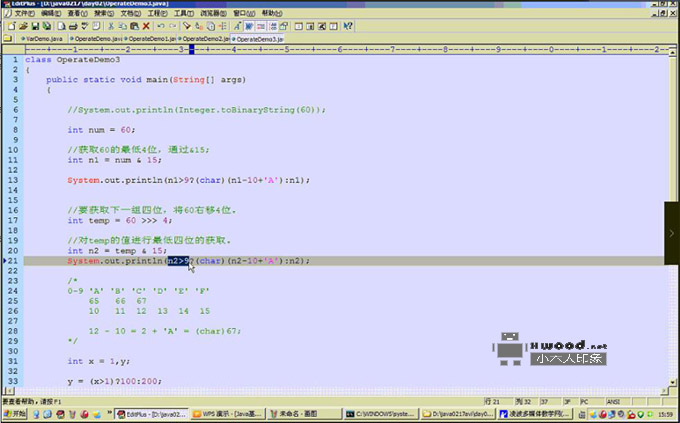Click the 'y = (x>1)?100:200;' line
The image size is (680, 423).
(114, 381)
